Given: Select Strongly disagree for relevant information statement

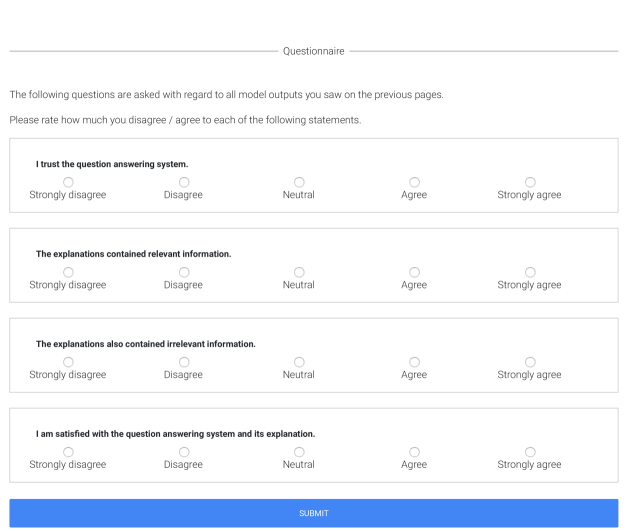Looking at the screenshot, I should (x=67, y=271).
